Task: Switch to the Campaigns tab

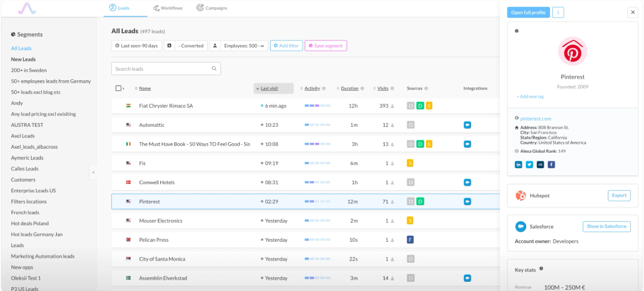Action: [212, 8]
